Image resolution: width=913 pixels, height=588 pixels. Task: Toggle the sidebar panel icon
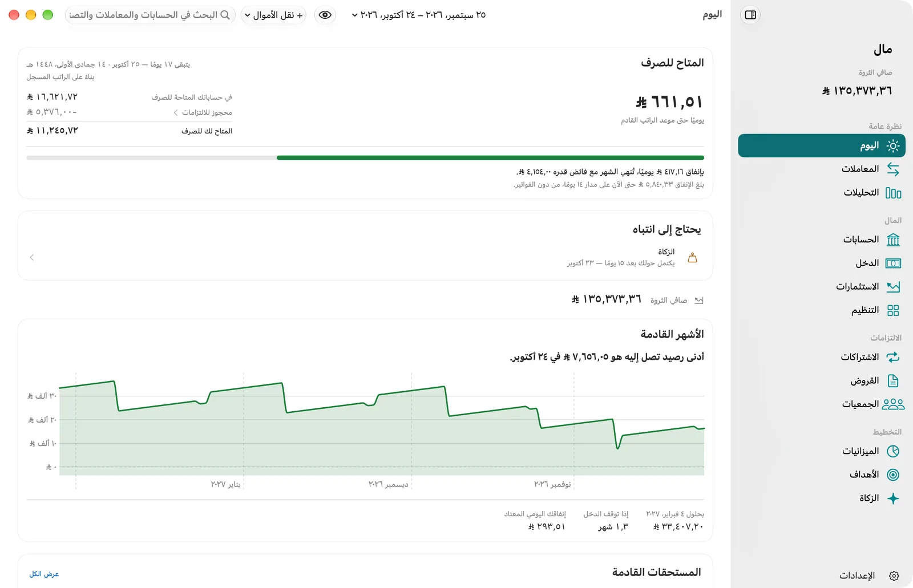750,15
